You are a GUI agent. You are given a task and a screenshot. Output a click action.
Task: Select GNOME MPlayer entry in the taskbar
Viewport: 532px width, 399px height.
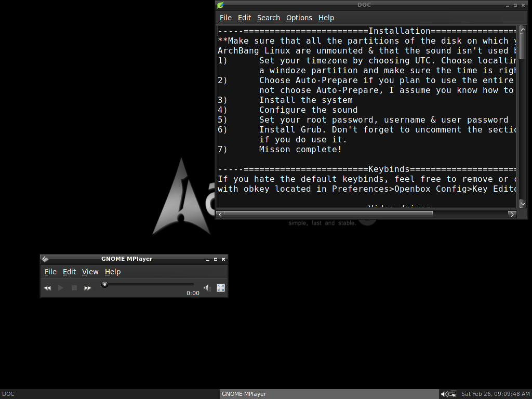(329, 394)
